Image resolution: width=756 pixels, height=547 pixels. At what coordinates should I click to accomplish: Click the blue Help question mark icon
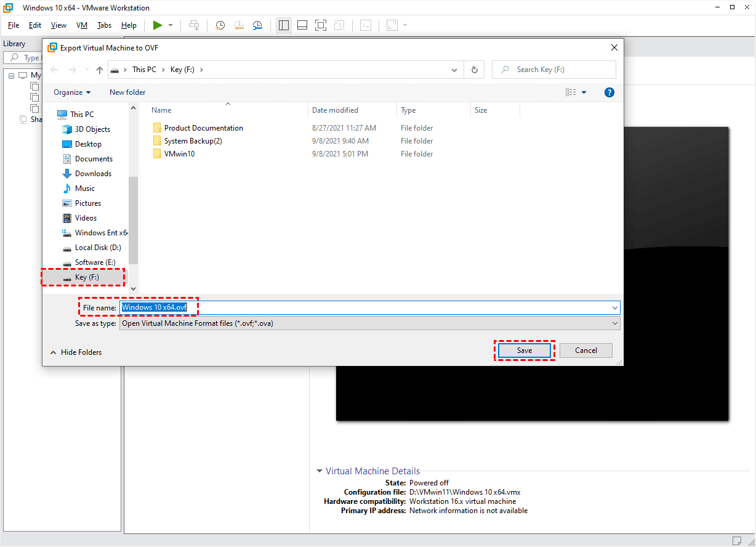(609, 92)
